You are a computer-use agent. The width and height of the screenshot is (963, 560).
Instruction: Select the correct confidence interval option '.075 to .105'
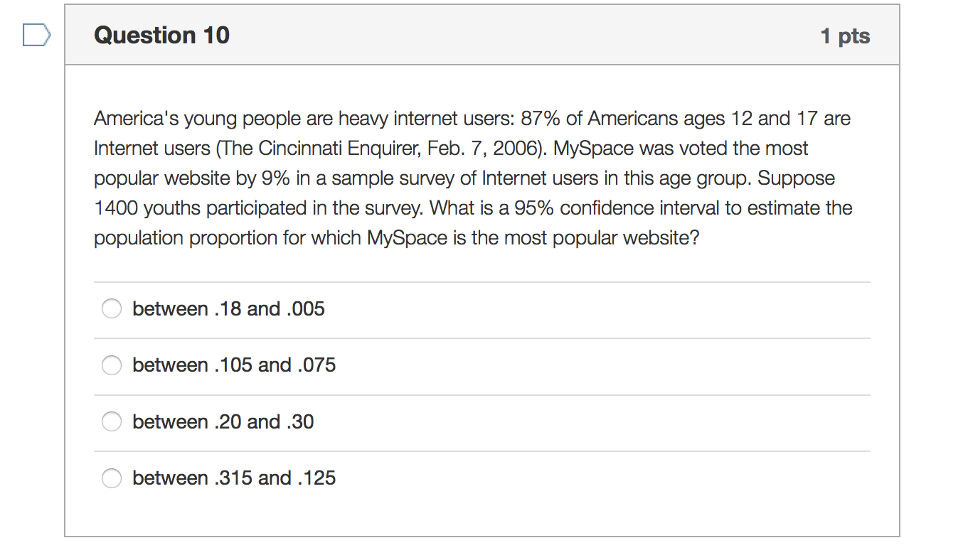(112, 365)
